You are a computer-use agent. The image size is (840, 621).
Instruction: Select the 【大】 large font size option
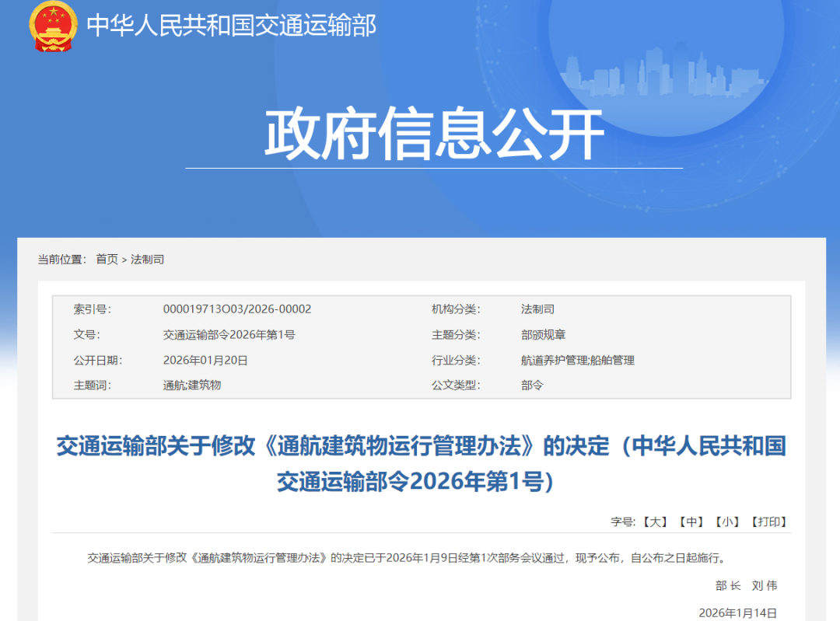click(x=653, y=522)
